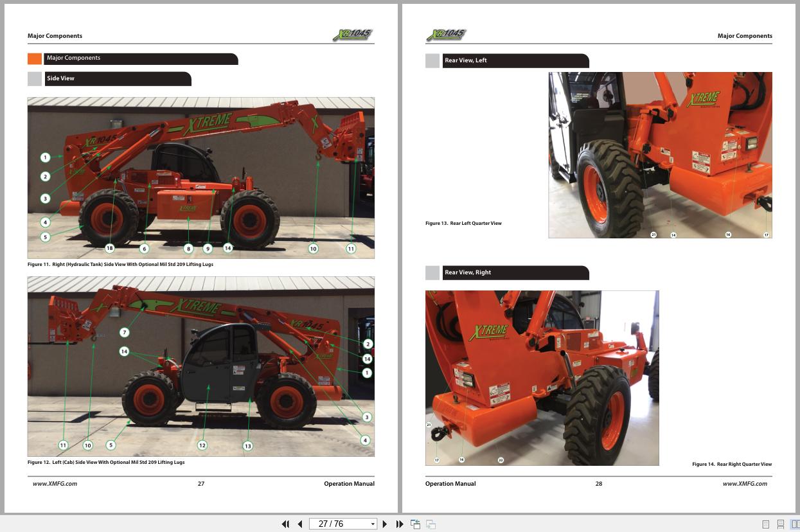Click the rear left quarter view photo

(660, 155)
